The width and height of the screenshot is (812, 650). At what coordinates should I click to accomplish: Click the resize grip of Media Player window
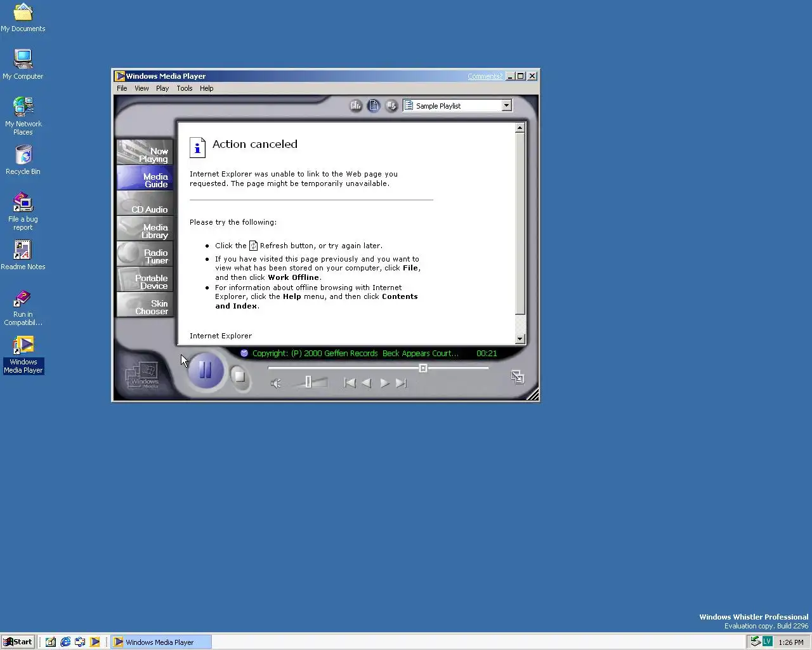[533, 394]
